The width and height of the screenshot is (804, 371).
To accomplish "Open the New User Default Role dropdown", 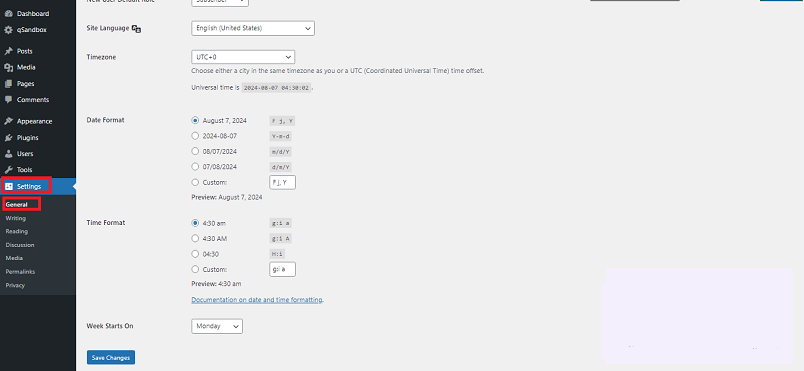I will [220, 3].
